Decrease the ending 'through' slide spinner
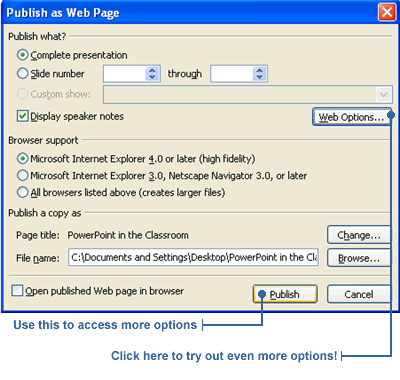The width and height of the screenshot is (400, 380). click(259, 77)
